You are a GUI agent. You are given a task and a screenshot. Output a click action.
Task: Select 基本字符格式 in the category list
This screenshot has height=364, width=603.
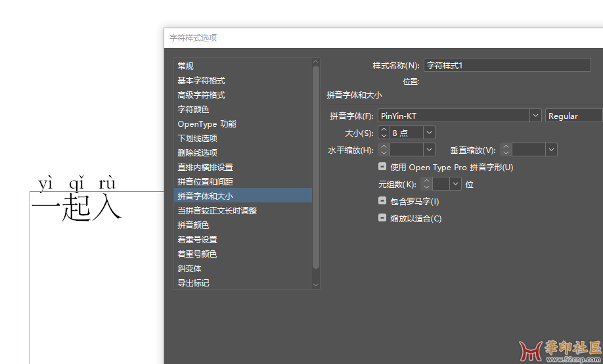201,80
